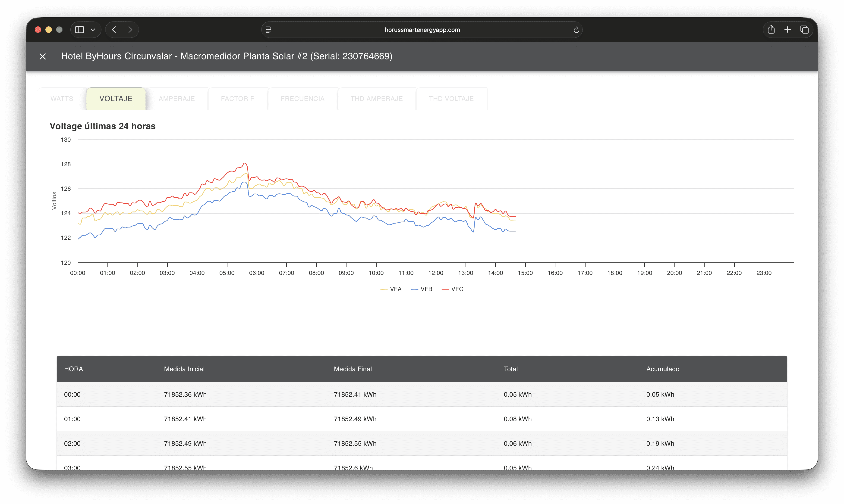Click the Medida Final column header
The height and width of the screenshot is (504, 844).
point(353,369)
